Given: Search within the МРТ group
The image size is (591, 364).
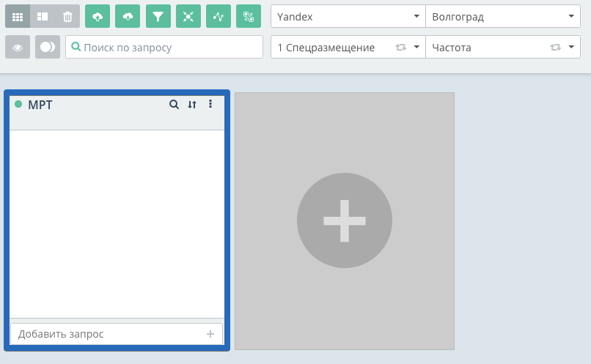Looking at the screenshot, I should click(174, 105).
